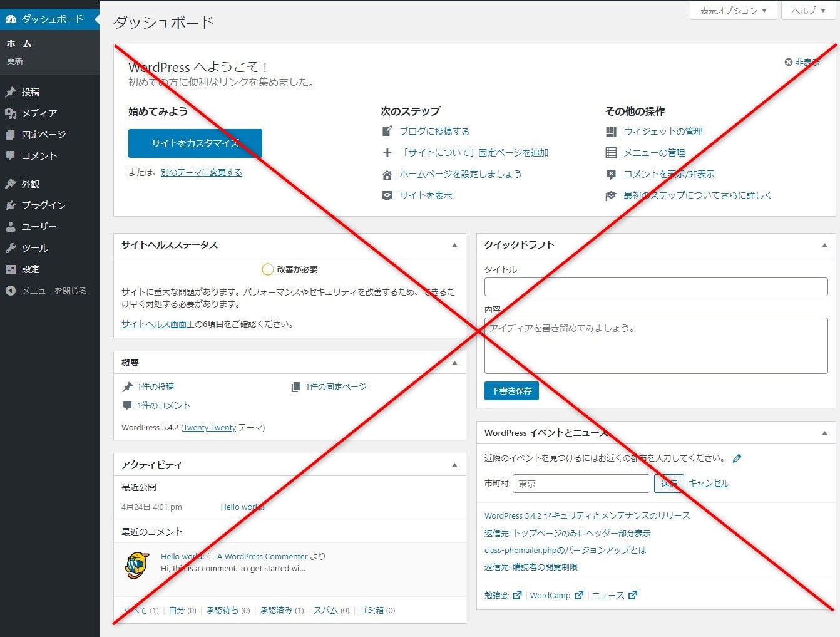
Task: Click the Dashboard gauge icon in sidebar
Action: [11, 19]
